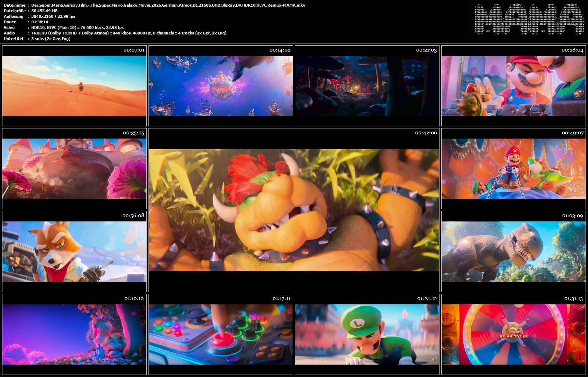This screenshot has height=377, width=588.
Task: Select the file size value '58 455.49 MB'
Action: click(45, 11)
